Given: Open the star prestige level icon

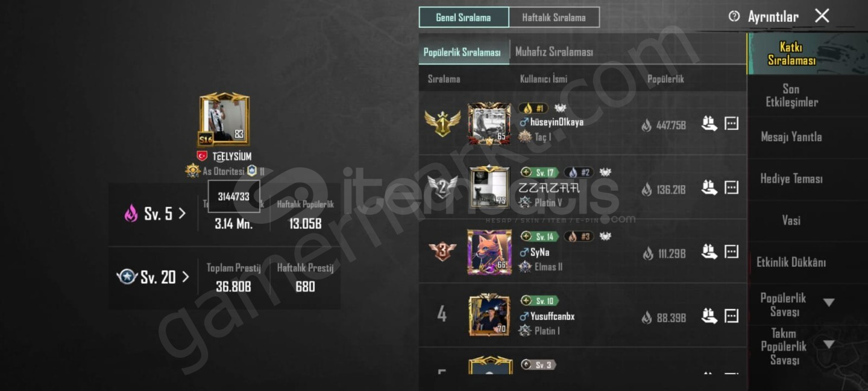Looking at the screenshot, I should (x=127, y=277).
